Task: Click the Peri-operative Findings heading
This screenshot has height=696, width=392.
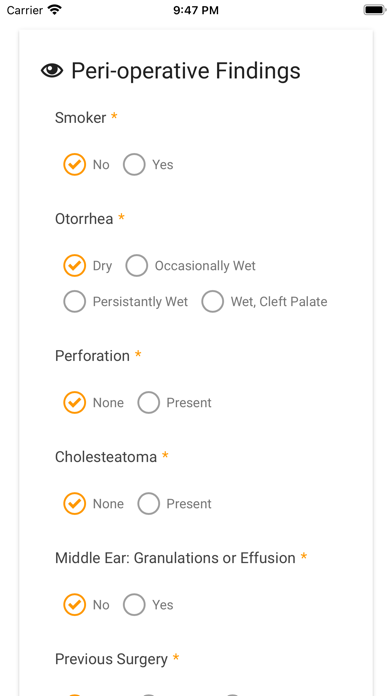Action: pyautogui.click(x=186, y=71)
